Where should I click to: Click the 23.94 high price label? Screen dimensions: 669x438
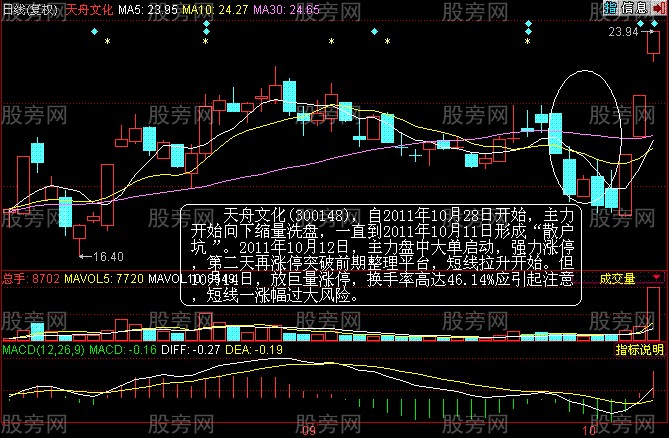pos(623,32)
